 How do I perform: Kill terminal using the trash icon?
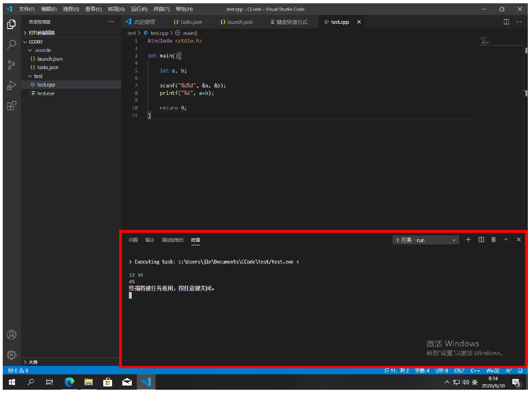(x=493, y=240)
